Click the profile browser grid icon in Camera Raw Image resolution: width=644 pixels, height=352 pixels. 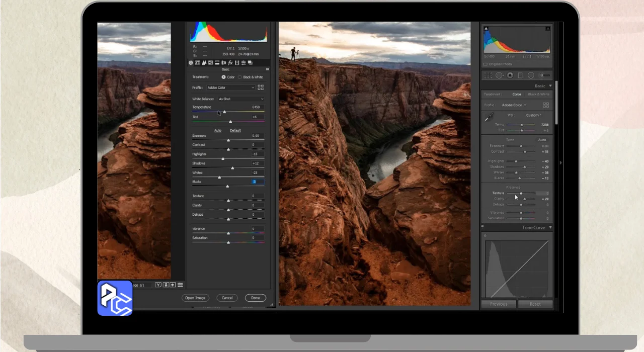[261, 87]
